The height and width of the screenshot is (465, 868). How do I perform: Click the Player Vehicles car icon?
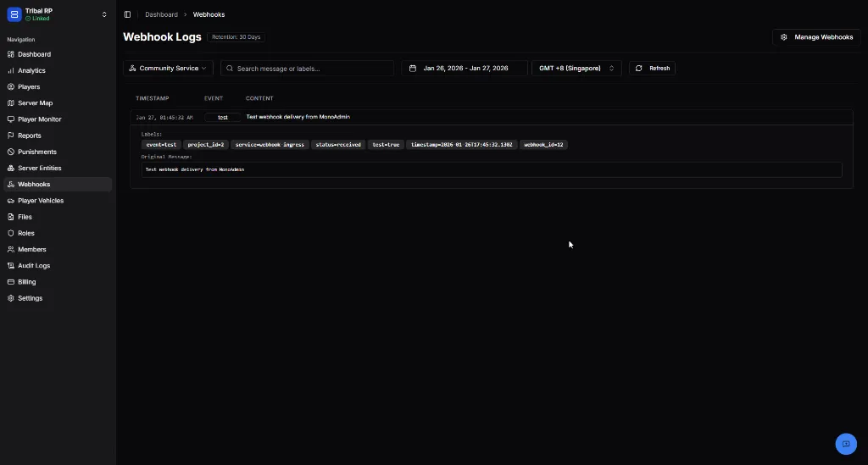tap(10, 201)
